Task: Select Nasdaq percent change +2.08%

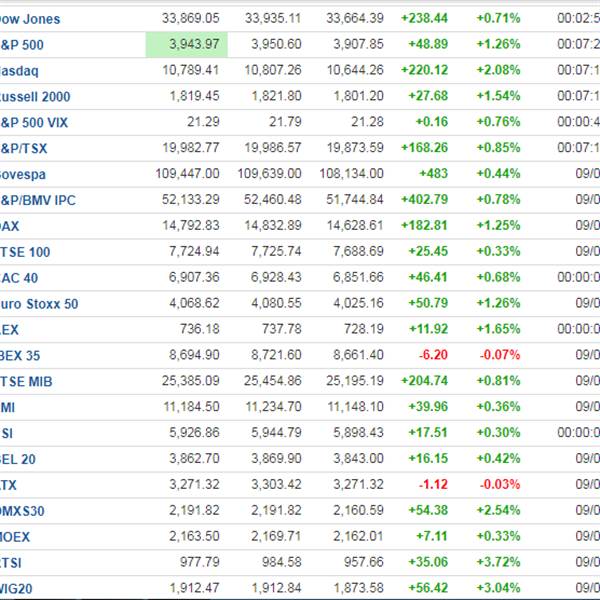Action: coord(498,70)
